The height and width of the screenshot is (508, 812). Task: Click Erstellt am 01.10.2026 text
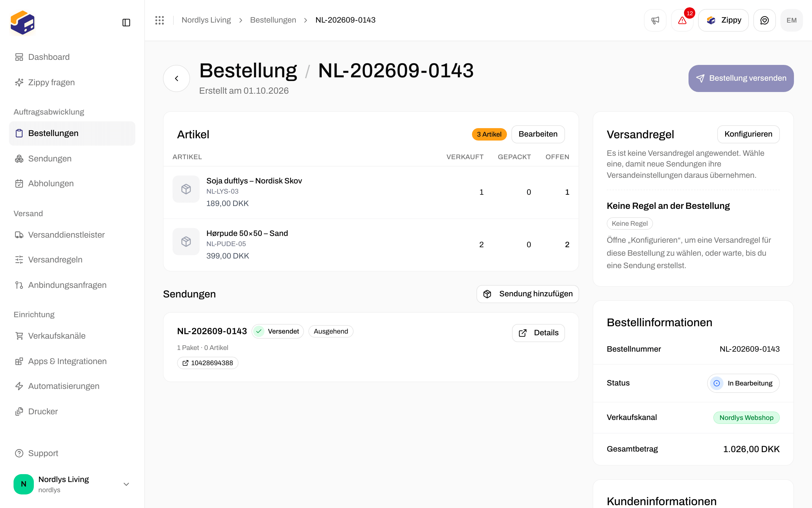tap(244, 91)
